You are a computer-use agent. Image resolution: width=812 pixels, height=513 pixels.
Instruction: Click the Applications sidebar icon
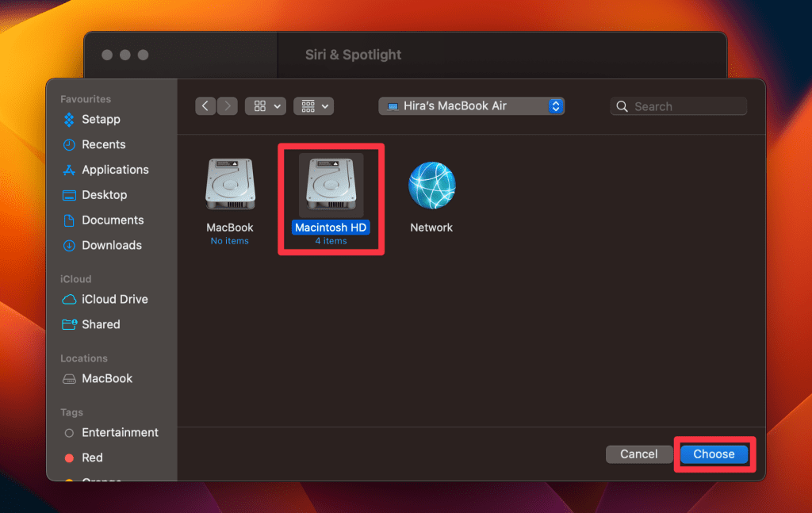[69, 170]
